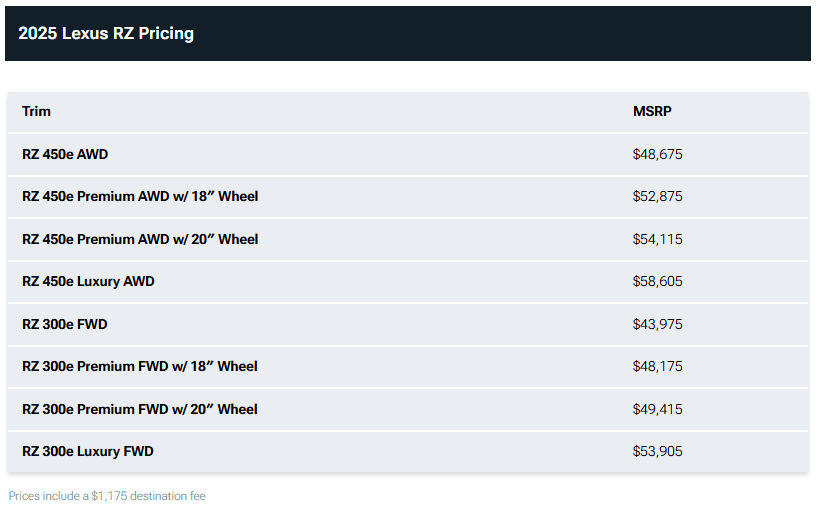This screenshot has height=515, width=823.
Task: Select the RZ 300e FWD trim name
Action: 65,324
